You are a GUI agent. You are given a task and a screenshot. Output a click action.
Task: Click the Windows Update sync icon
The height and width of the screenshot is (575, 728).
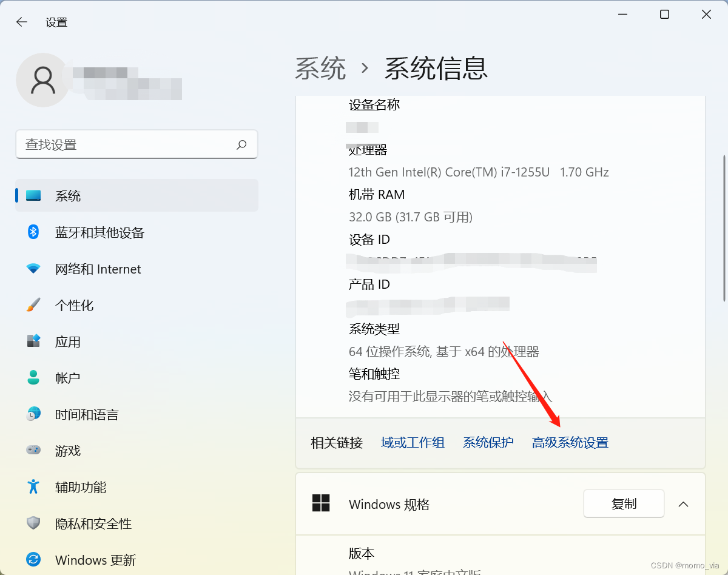[x=33, y=559]
